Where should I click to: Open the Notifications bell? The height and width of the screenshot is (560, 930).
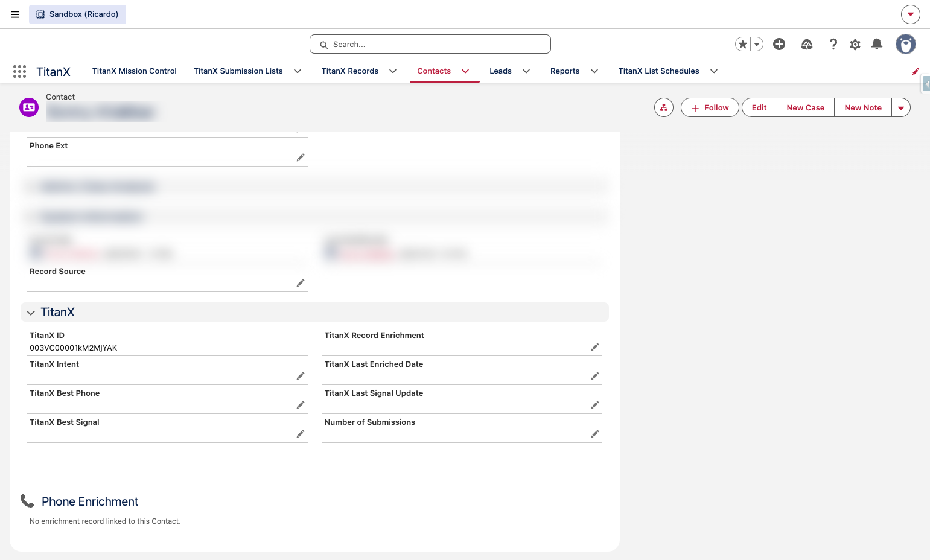click(877, 44)
